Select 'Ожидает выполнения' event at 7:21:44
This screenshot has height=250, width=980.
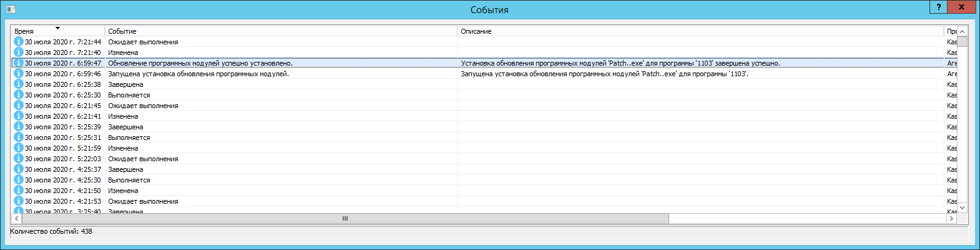[143, 42]
